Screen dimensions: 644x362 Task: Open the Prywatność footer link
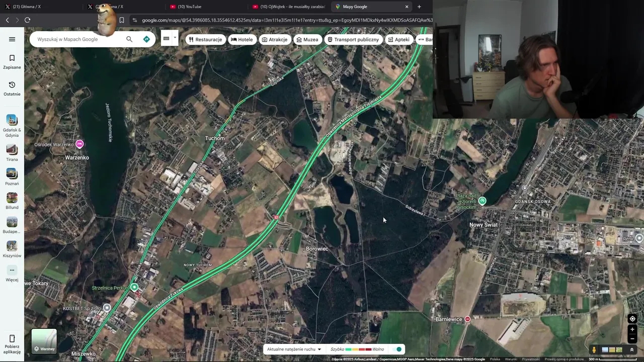531,359
